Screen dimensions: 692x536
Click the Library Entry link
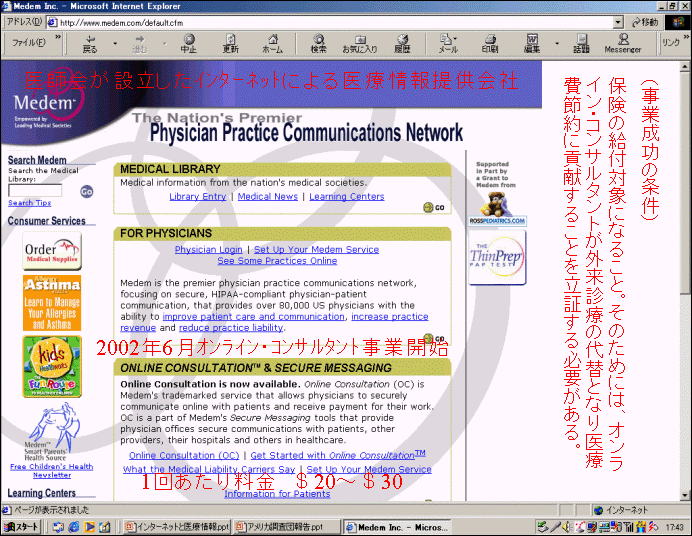(198, 197)
